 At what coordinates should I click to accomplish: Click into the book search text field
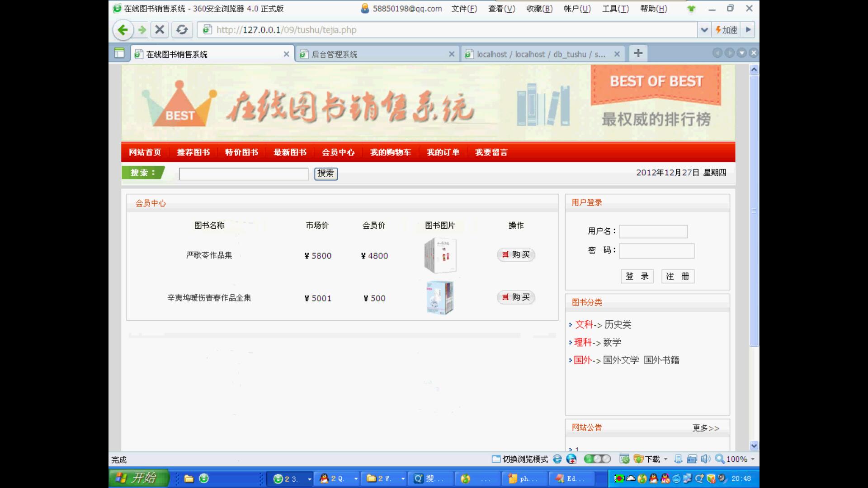coord(244,174)
